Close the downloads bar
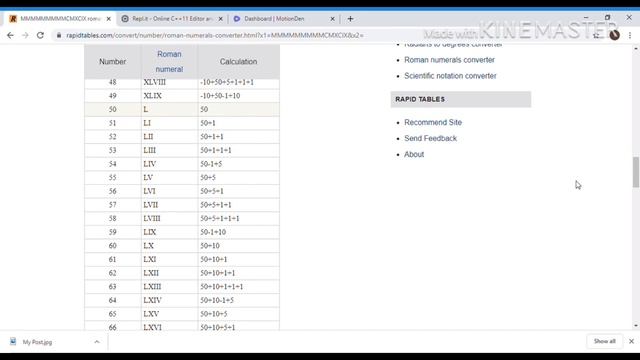640x360 pixels. click(631, 341)
